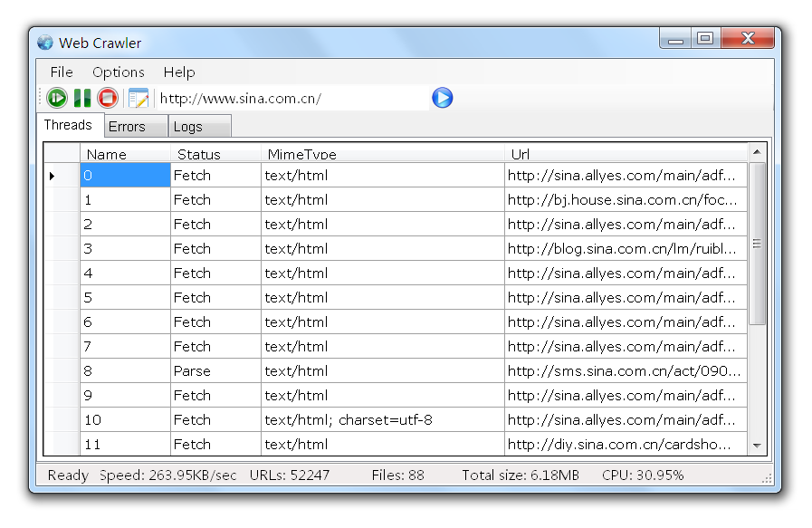Pause the crawler using the pause icon
Viewport: 812px width, 528px height.
[x=82, y=98]
